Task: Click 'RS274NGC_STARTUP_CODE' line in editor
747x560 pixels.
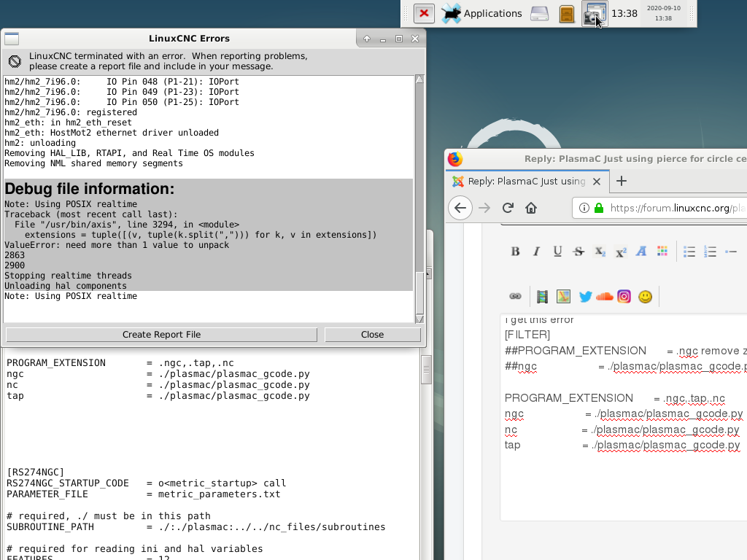Action: click(146, 483)
